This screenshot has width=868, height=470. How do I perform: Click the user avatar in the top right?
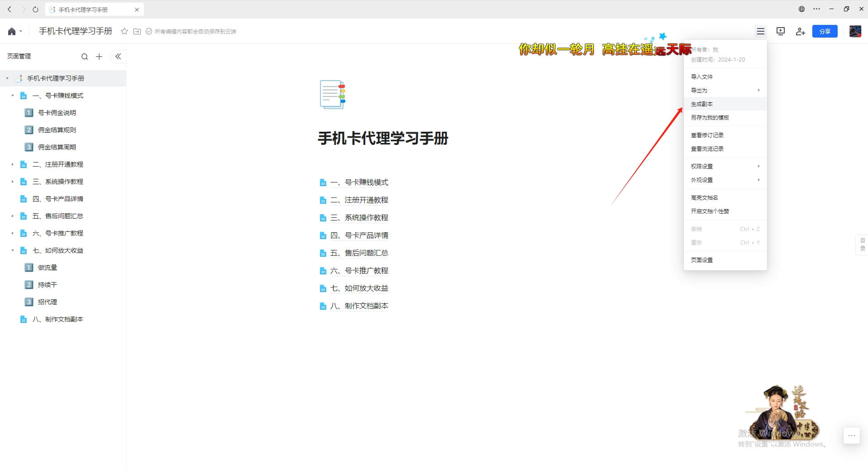click(854, 31)
